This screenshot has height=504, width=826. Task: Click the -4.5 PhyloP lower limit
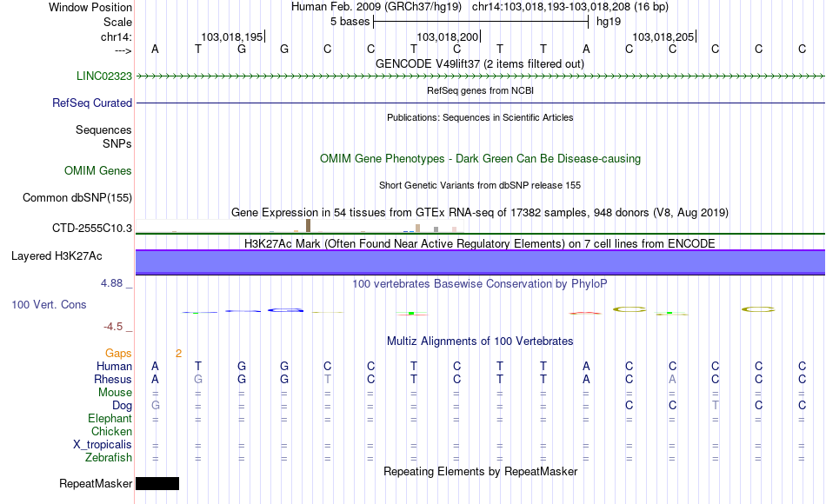113,327
